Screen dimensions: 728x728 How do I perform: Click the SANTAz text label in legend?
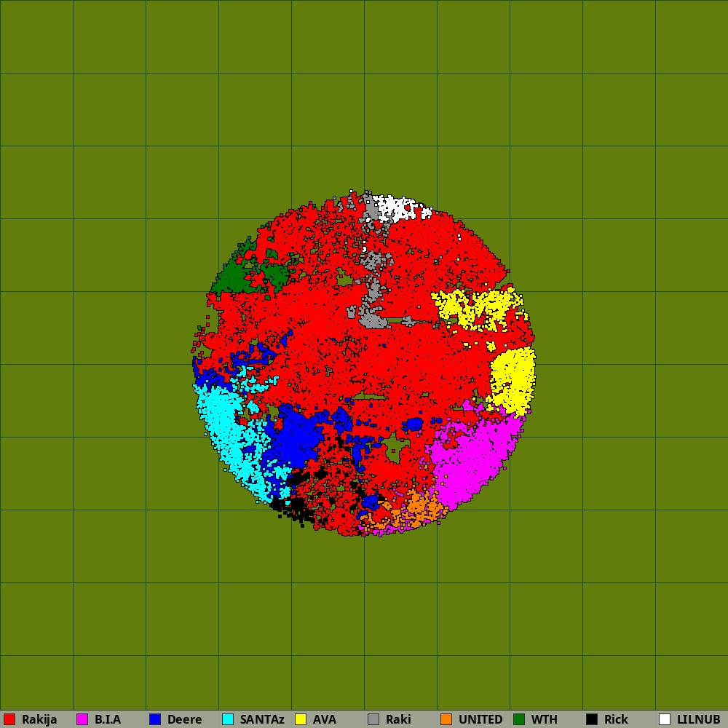tap(262, 719)
